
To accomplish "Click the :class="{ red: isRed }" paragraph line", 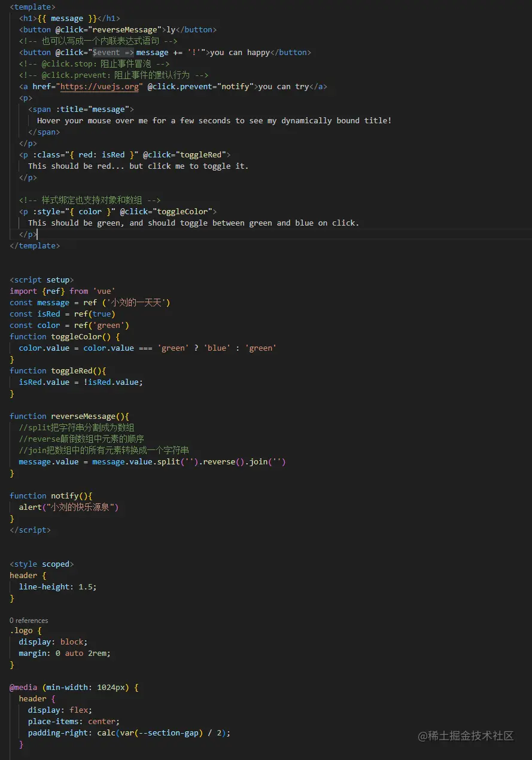I will click(x=124, y=154).
